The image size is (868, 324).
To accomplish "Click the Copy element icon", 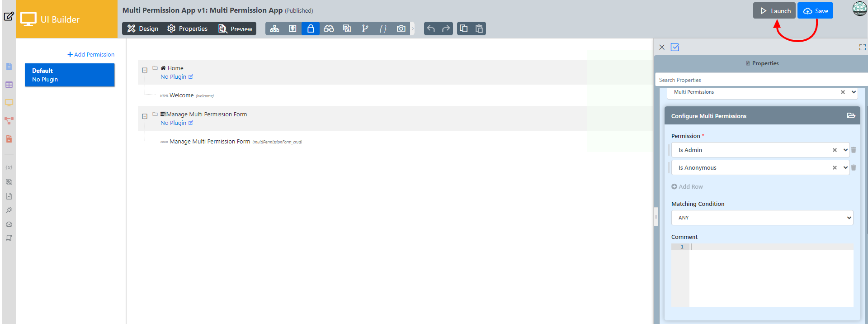I will click(x=463, y=29).
